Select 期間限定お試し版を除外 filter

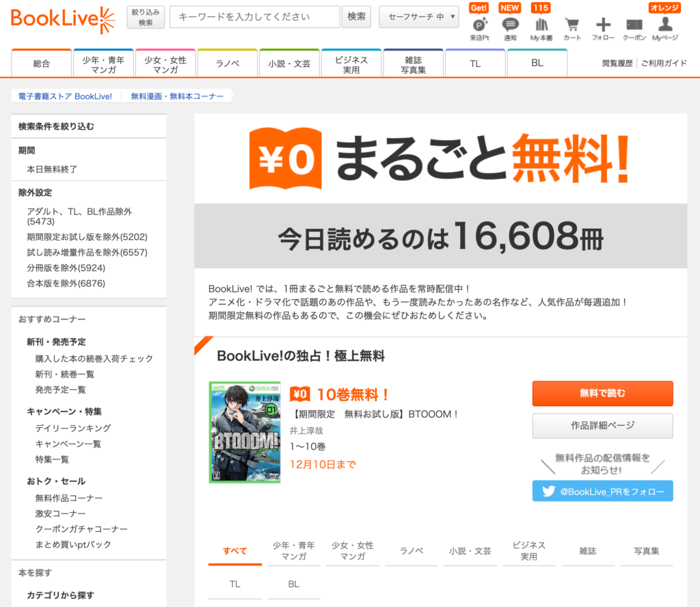87,237
